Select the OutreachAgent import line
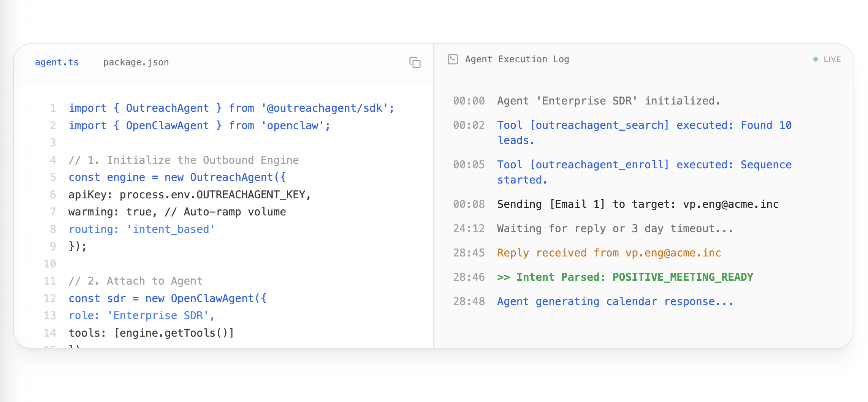The height and width of the screenshot is (402, 868). 231,108
